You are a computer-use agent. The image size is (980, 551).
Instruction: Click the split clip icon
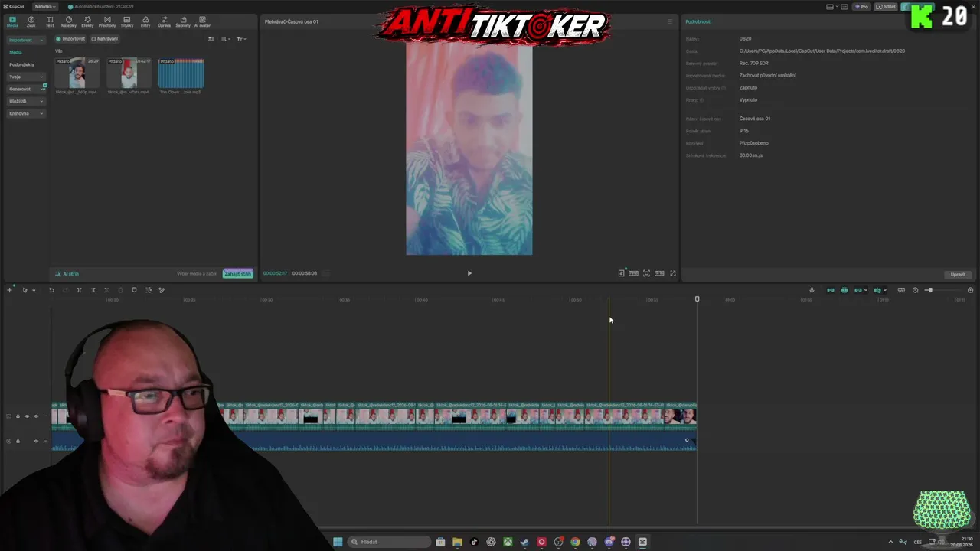coord(79,290)
